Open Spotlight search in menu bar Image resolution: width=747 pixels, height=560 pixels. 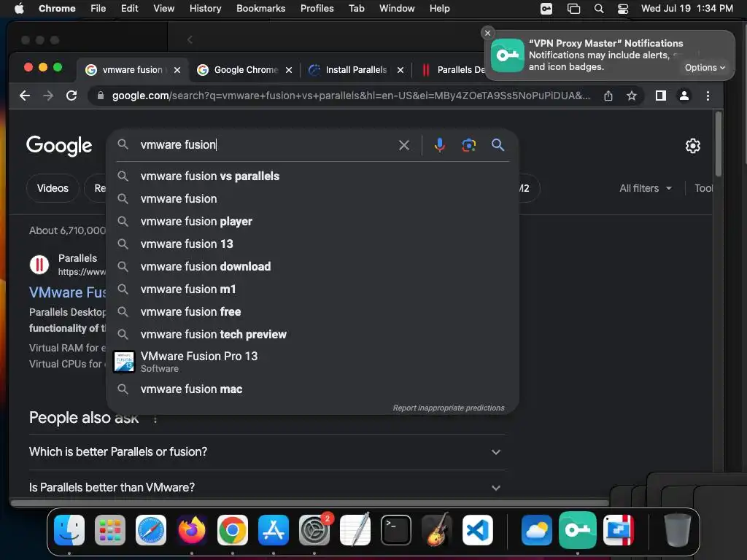coord(599,9)
